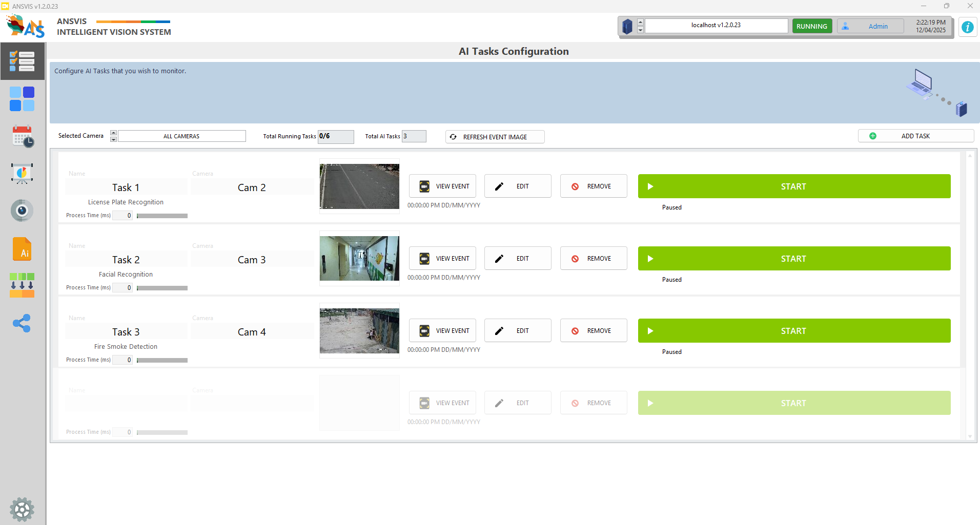The image size is (980, 525).
Task: Open the settings gear icon
Action: tap(22, 509)
